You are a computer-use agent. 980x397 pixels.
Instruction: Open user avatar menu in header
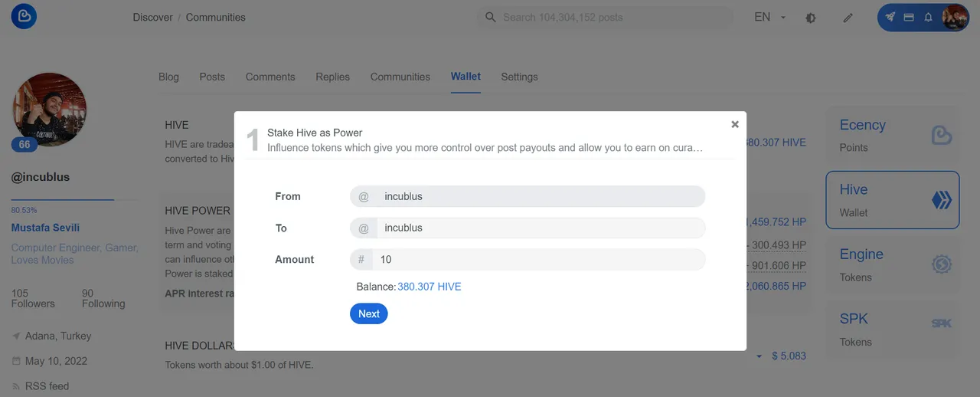(x=954, y=17)
